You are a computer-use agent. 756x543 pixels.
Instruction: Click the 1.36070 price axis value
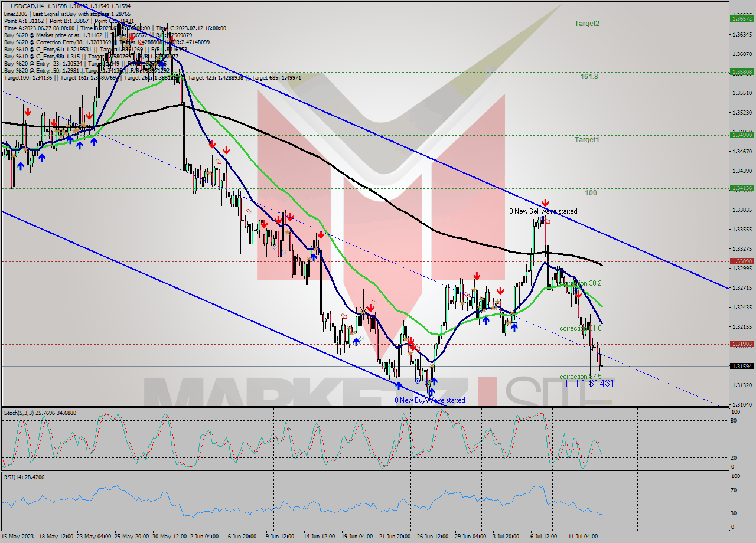pyautogui.click(x=742, y=54)
